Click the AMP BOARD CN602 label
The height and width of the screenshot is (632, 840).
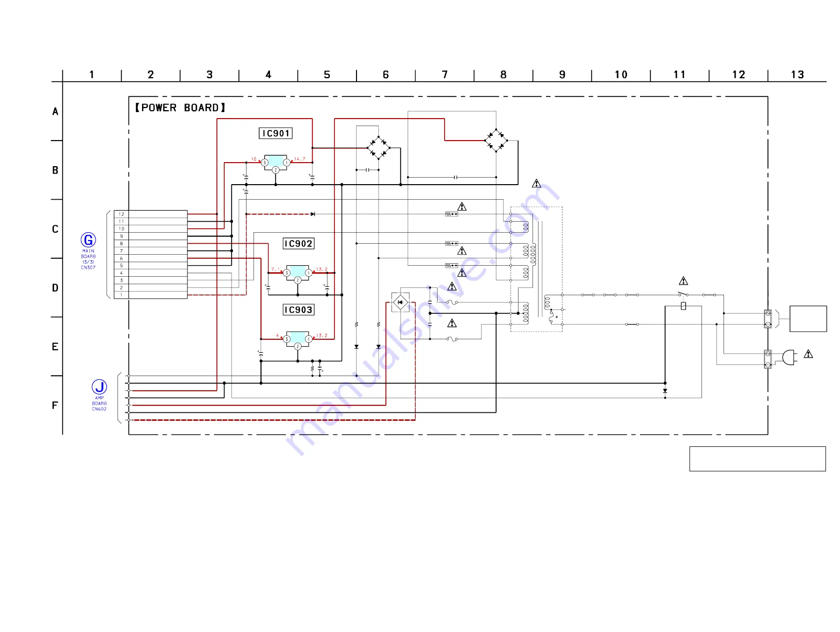(x=99, y=403)
